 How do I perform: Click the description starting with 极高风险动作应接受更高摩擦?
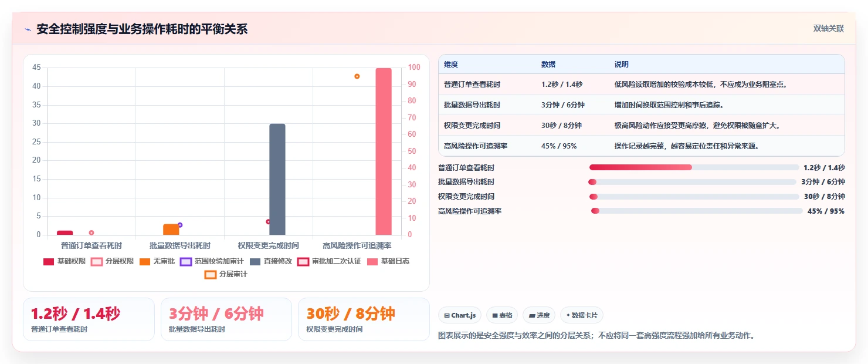click(697, 126)
